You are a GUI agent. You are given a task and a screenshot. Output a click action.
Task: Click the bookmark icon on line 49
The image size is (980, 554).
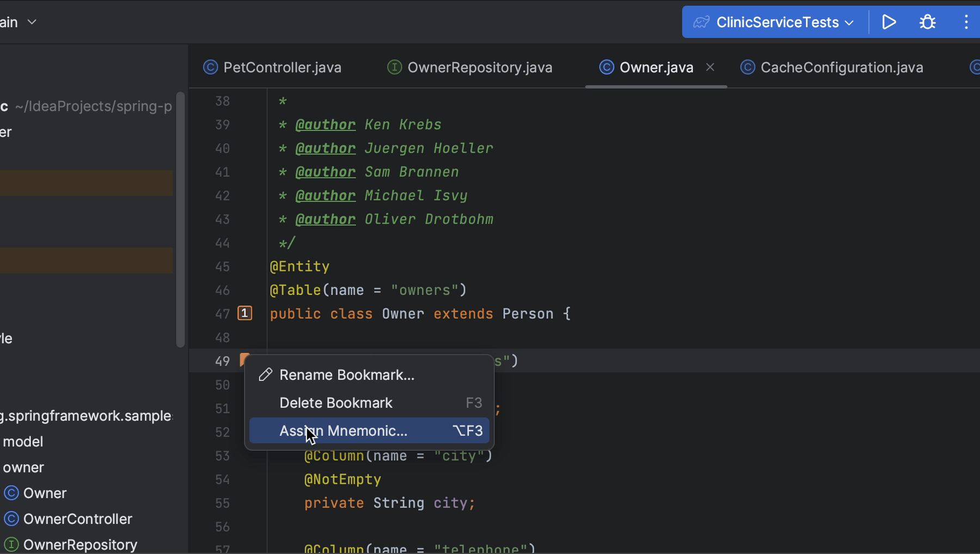click(244, 359)
